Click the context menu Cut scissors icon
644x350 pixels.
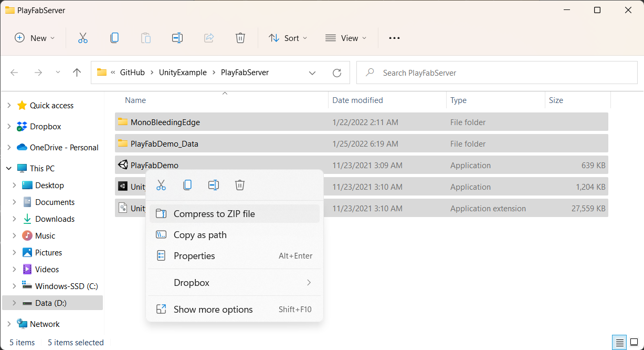point(161,185)
